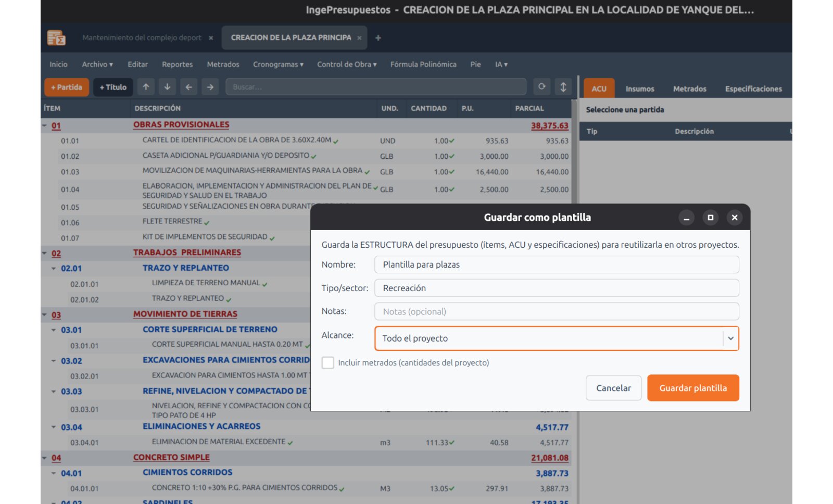Viewport: 833px width, 504px height.
Task: Open the Control de Obra dropdown menu
Action: [x=347, y=65]
